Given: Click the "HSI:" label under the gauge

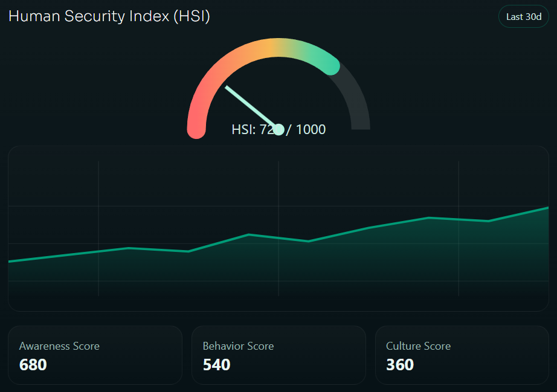Looking at the screenshot, I should (244, 129).
